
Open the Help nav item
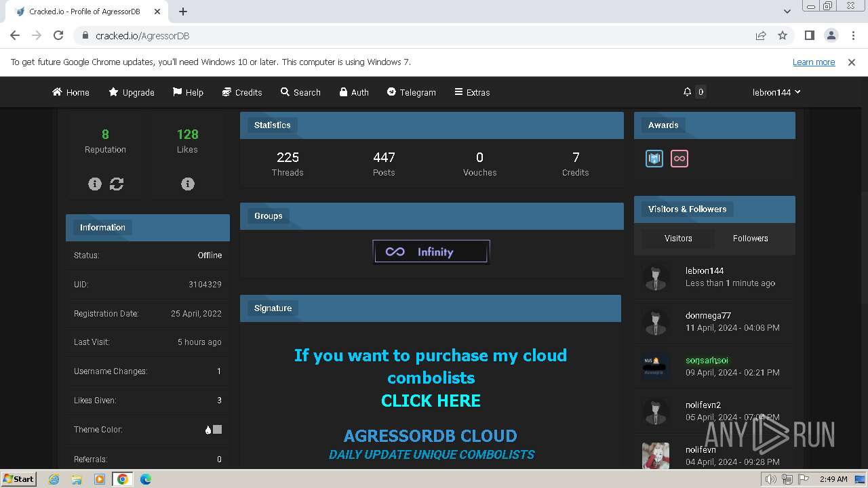coord(188,92)
